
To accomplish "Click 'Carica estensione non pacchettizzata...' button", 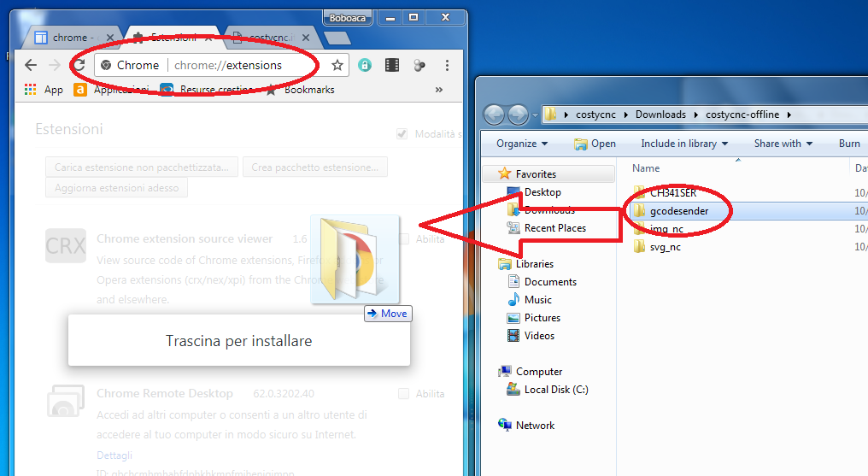I will (142, 167).
